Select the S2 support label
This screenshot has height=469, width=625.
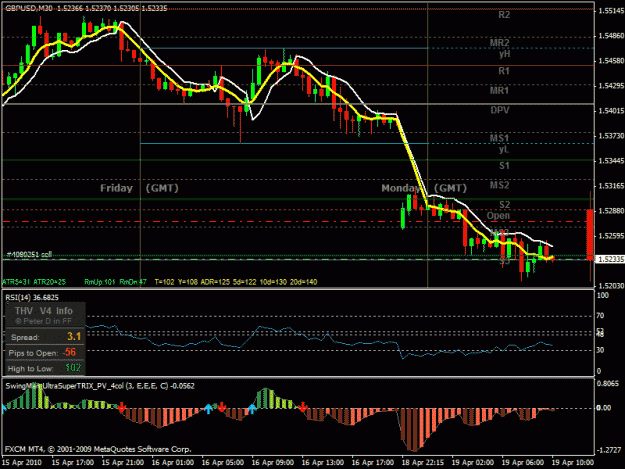(x=505, y=204)
